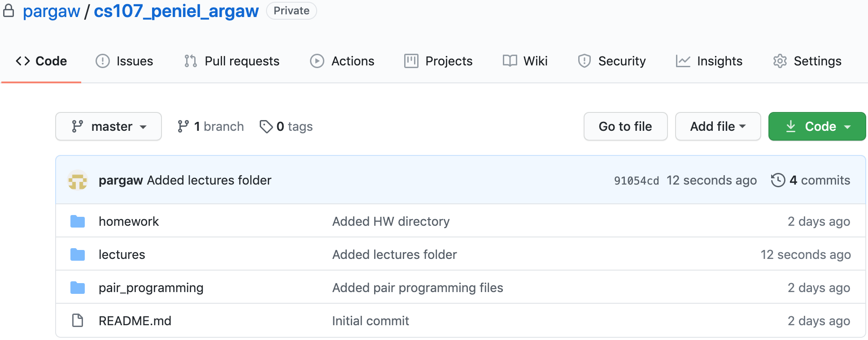The image size is (868, 340).
Task: View the 1 branch link
Action: (x=211, y=126)
